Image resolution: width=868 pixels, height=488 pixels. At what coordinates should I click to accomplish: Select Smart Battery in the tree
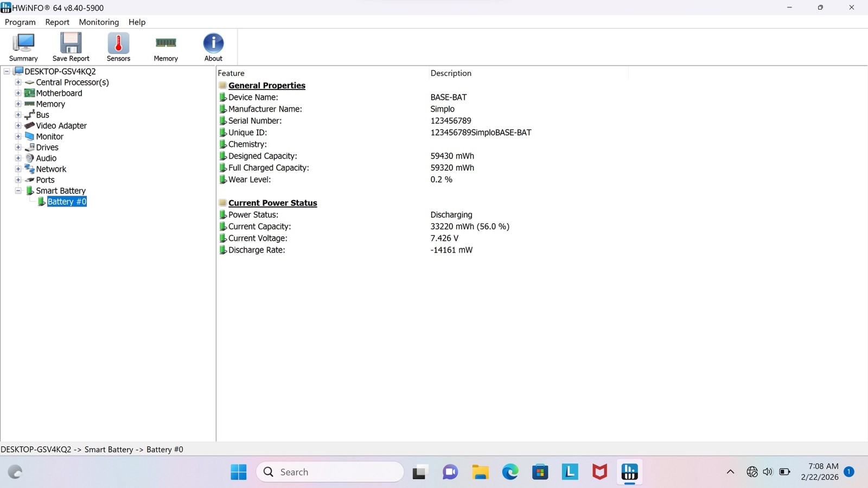[61, 191]
